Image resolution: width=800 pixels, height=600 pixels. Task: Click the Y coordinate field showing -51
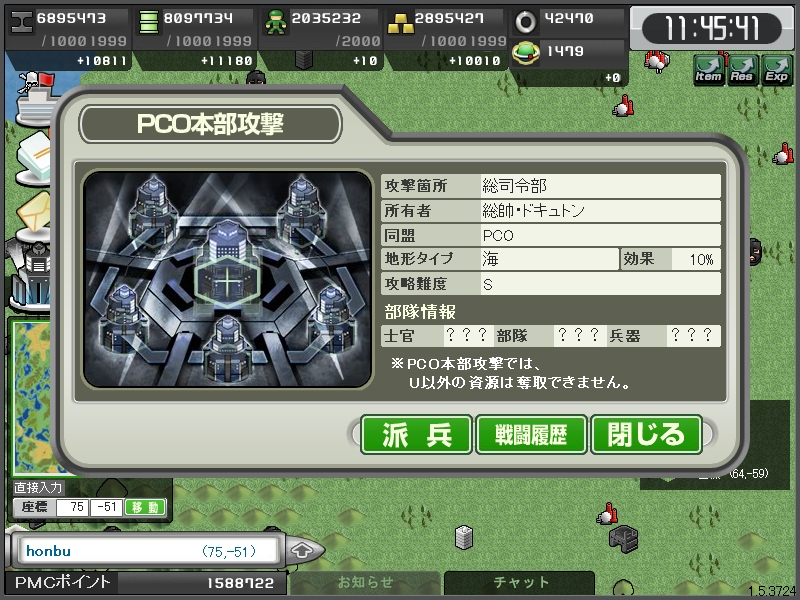click(107, 507)
